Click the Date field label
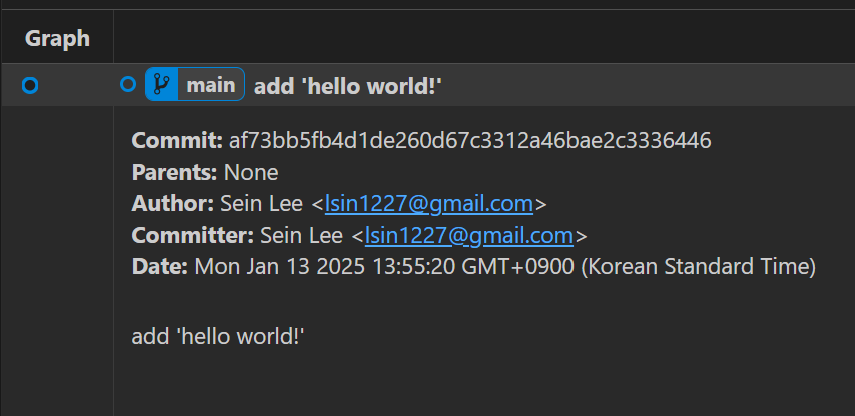 160,267
